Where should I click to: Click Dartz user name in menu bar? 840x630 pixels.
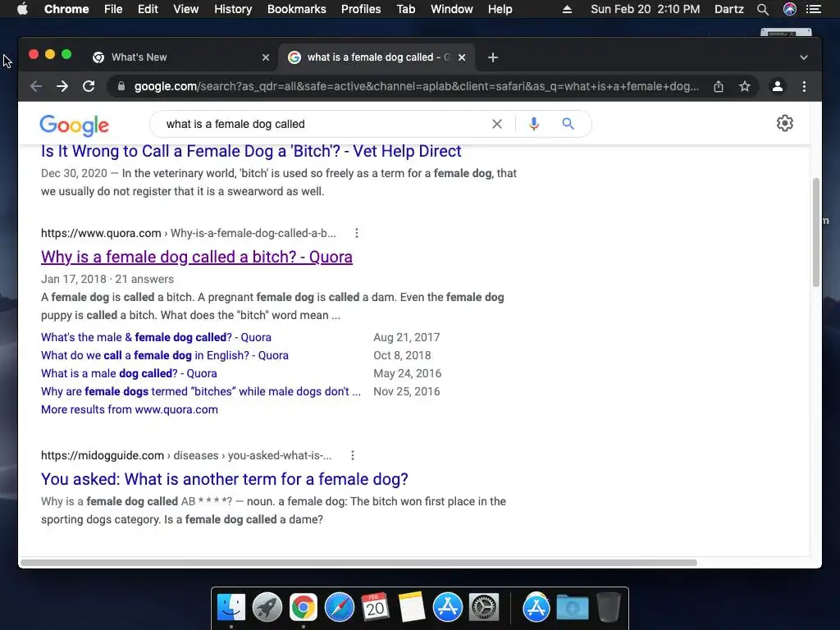(729, 9)
